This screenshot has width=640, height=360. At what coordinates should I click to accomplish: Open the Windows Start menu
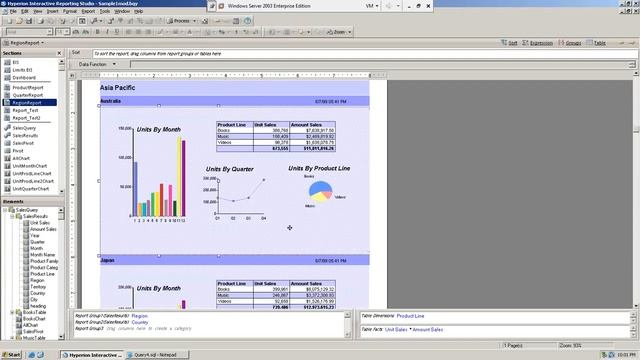pos(11,355)
